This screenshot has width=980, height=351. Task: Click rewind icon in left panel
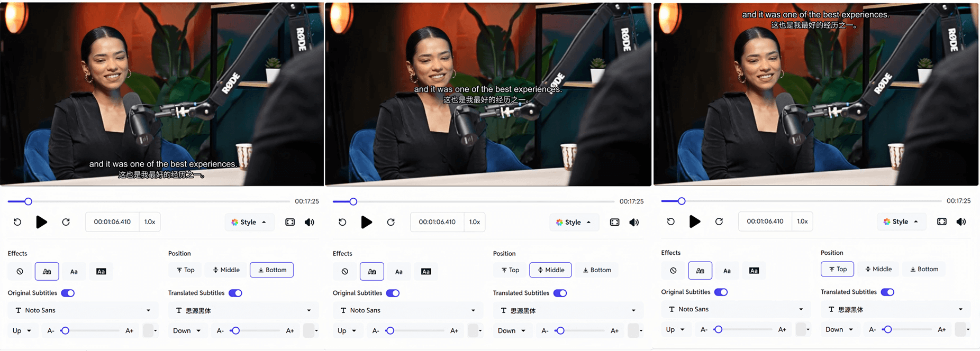tap(17, 222)
